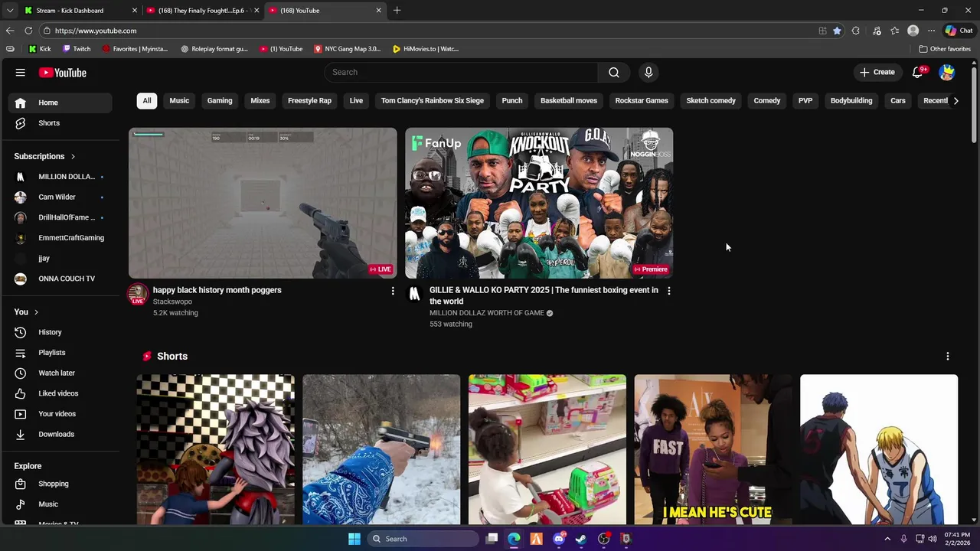Open Downloads in the sidebar

coord(56,434)
